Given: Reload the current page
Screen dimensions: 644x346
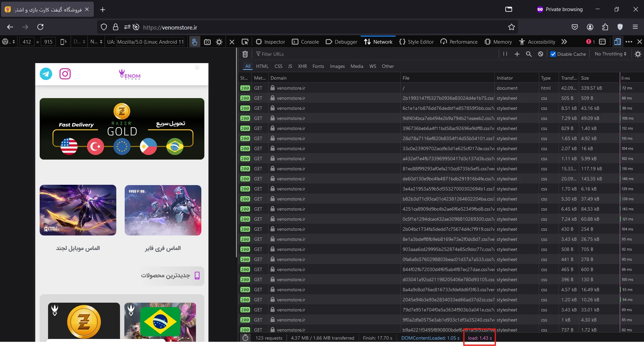Looking at the screenshot, I should [41, 27].
